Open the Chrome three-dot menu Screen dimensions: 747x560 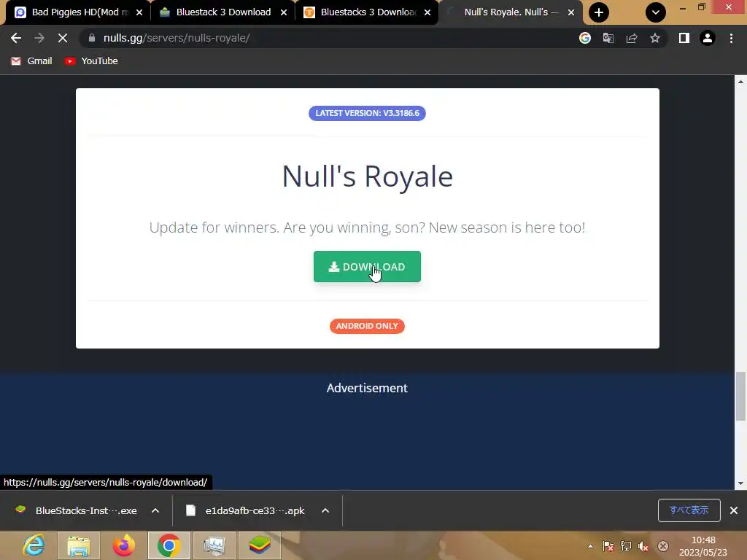point(731,38)
